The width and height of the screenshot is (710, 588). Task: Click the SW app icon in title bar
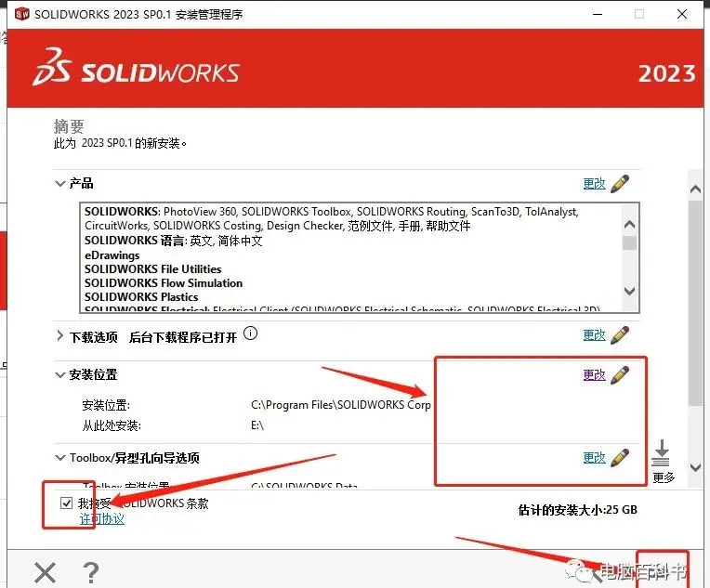[21, 14]
